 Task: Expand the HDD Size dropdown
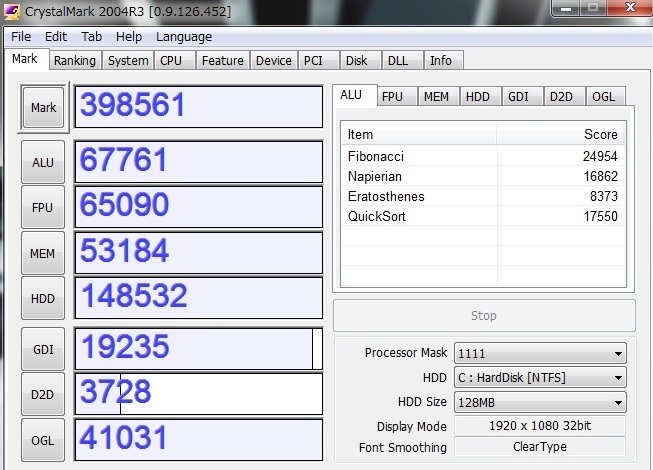pos(540,402)
